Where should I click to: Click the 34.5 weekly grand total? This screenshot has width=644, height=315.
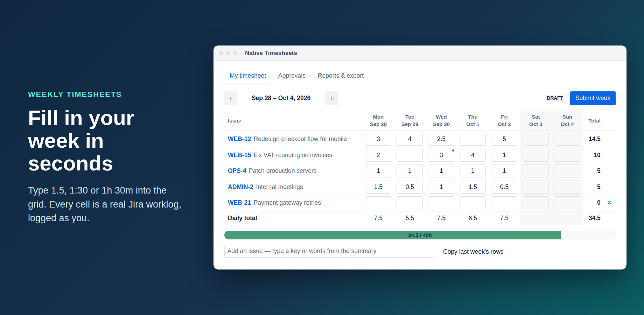594,218
